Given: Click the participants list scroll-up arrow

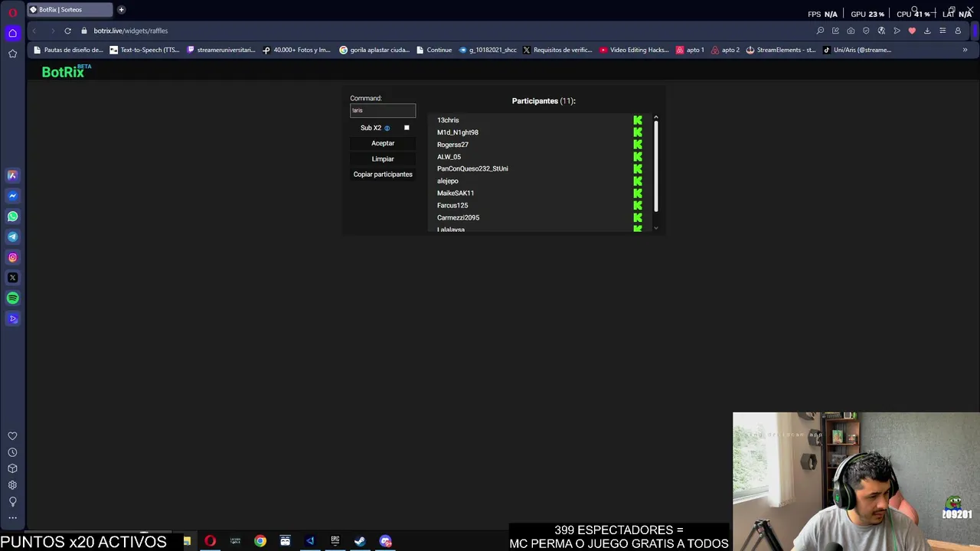Looking at the screenshot, I should click(655, 117).
